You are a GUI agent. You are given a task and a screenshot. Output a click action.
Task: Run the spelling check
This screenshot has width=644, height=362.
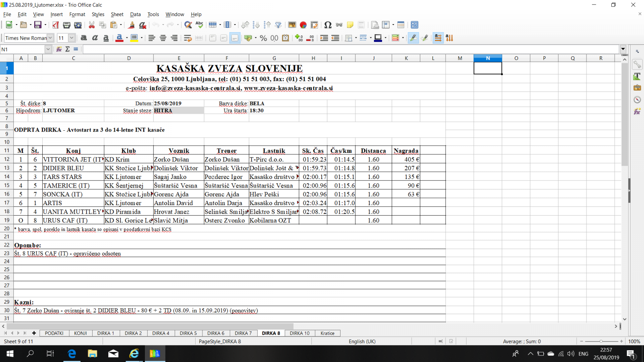pyautogui.click(x=199, y=25)
